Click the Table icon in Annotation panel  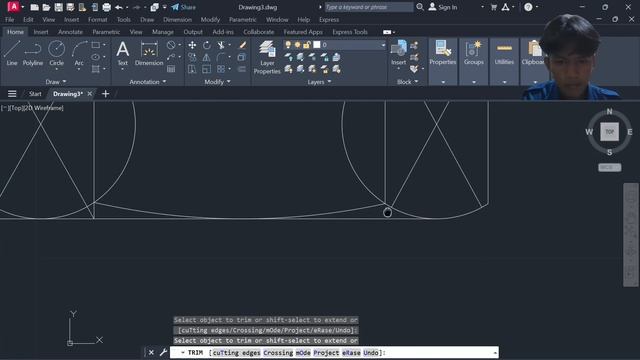click(x=171, y=69)
